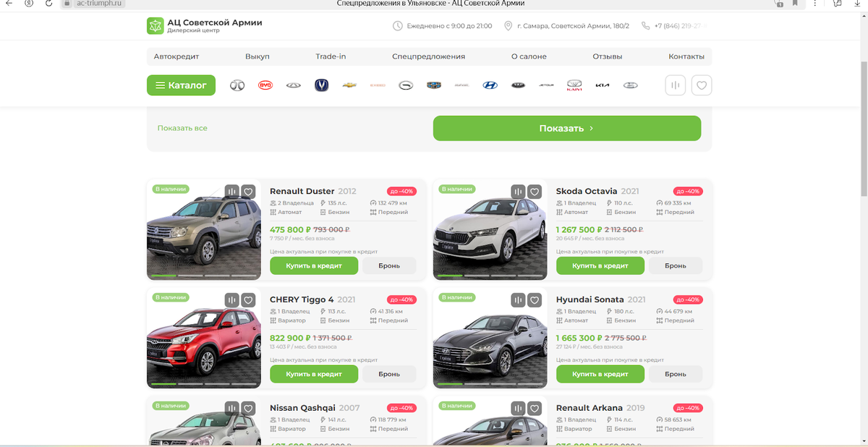Select the Changan brand logo
868x447 pixels.
pyautogui.click(x=321, y=85)
